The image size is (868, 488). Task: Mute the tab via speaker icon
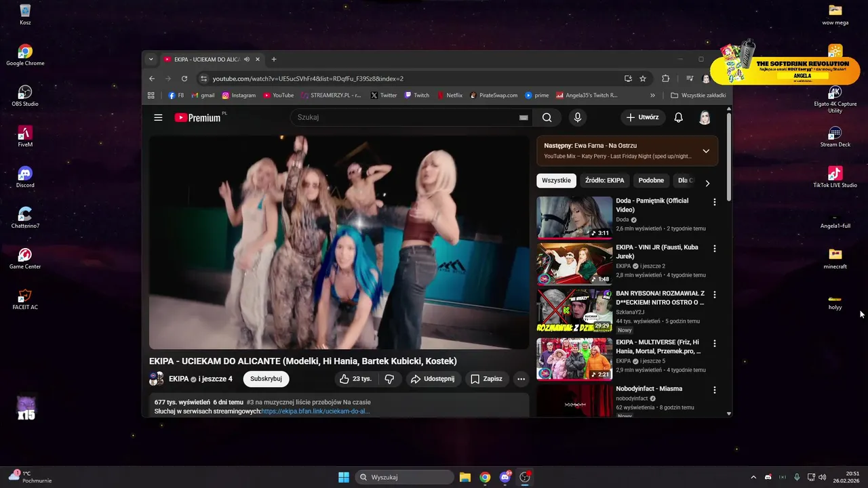[x=247, y=60]
